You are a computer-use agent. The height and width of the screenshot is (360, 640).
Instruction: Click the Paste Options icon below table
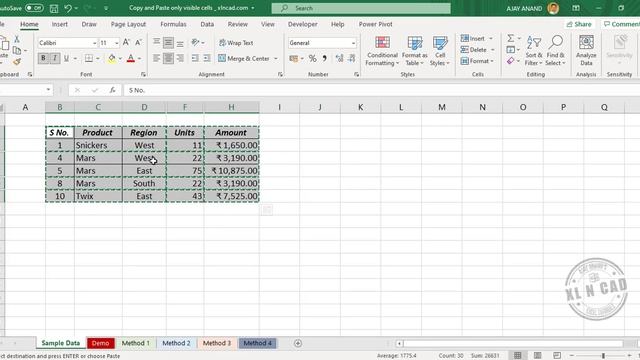coord(266,210)
